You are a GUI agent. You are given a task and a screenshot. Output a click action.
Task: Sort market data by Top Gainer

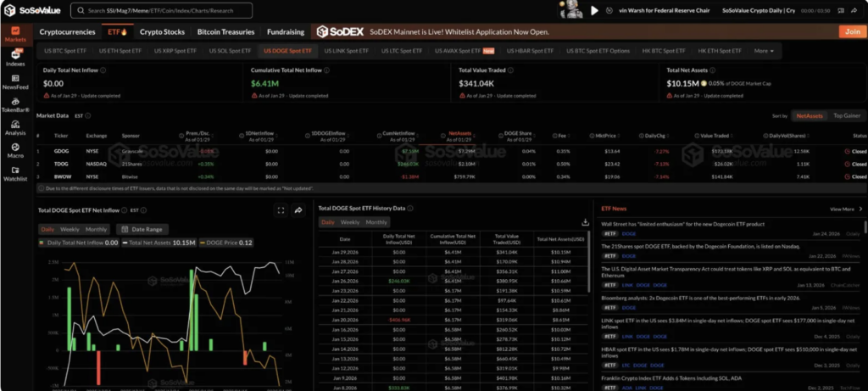coord(847,115)
